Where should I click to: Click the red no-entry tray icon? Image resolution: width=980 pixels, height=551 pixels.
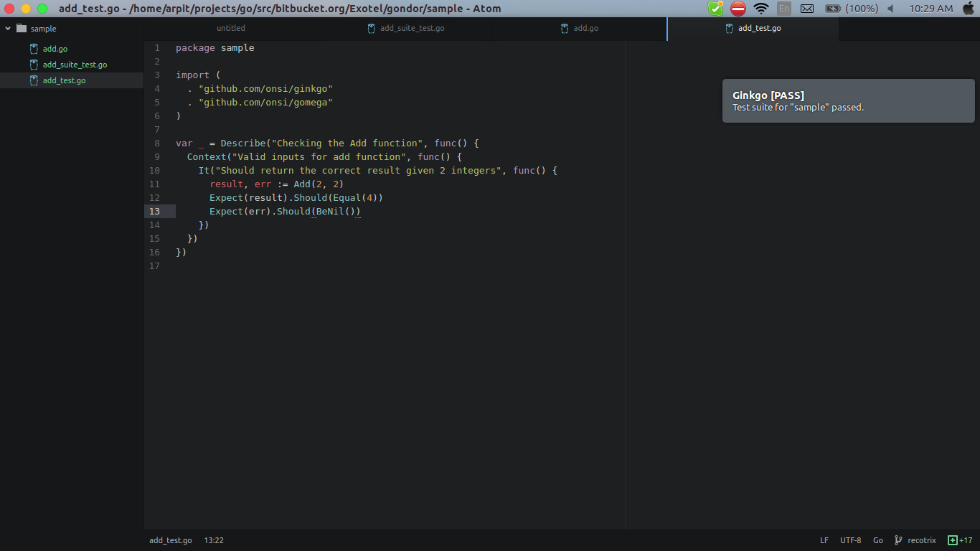738,9
